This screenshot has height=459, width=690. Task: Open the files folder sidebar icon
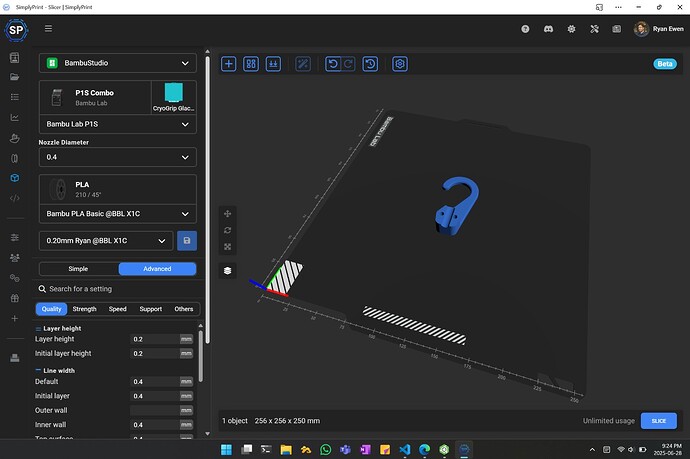15,77
